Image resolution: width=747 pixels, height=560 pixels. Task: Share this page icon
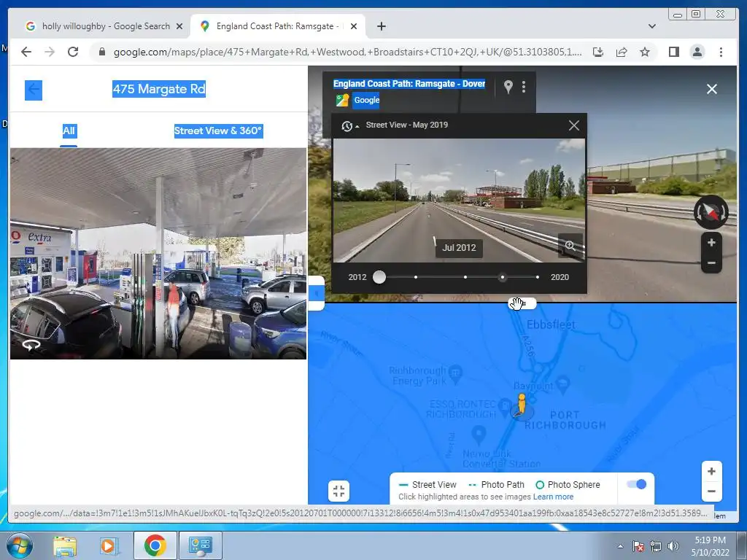pyautogui.click(x=622, y=52)
